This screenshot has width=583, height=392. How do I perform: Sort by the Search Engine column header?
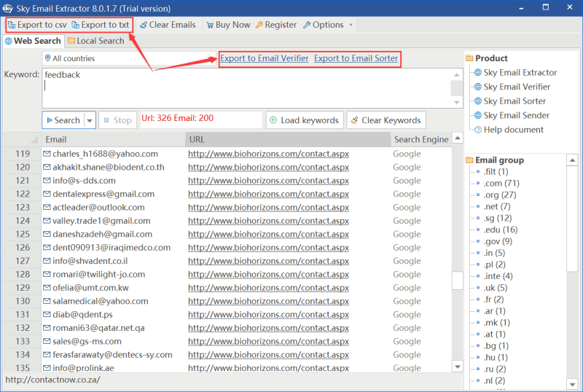pyautogui.click(x=420, y=139)
